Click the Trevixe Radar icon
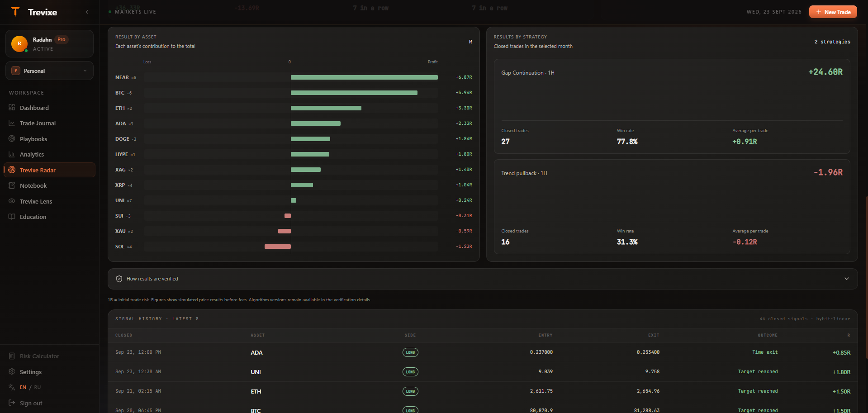Viewport: 868px width, 413px height. [x=12, y=170]
